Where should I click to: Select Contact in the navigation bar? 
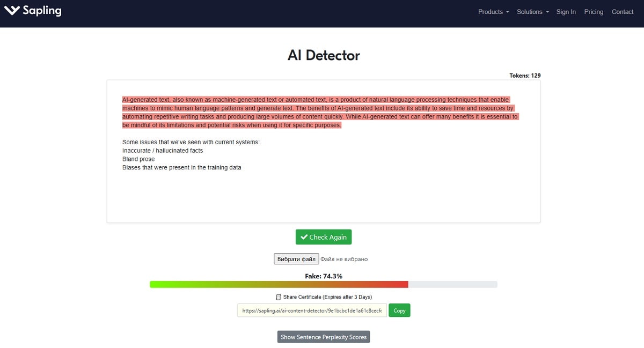pyautogui.click(x=622, y=12)
